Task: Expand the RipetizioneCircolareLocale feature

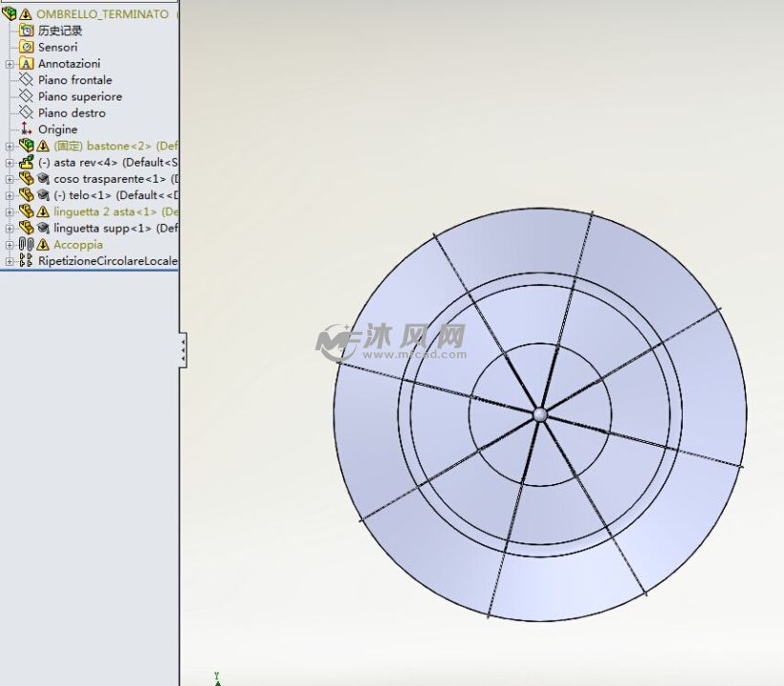Action: (8, 260)
